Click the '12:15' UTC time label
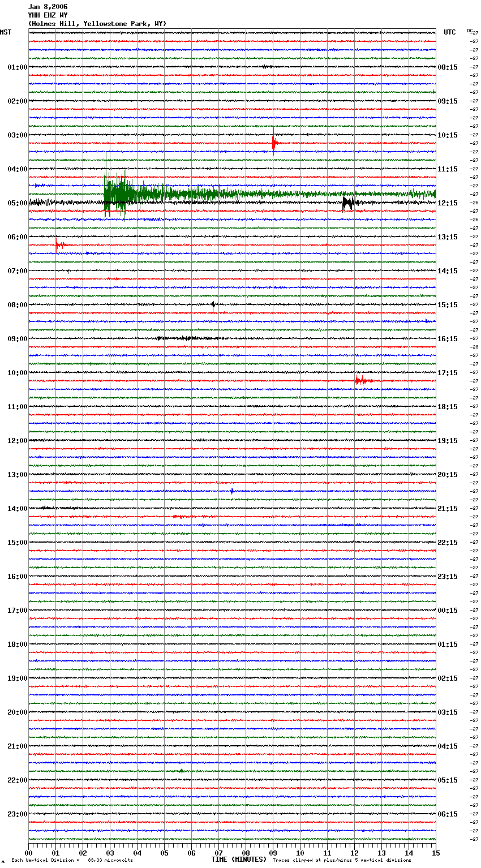This screenshot has height=868, width=481. point(448,203)
